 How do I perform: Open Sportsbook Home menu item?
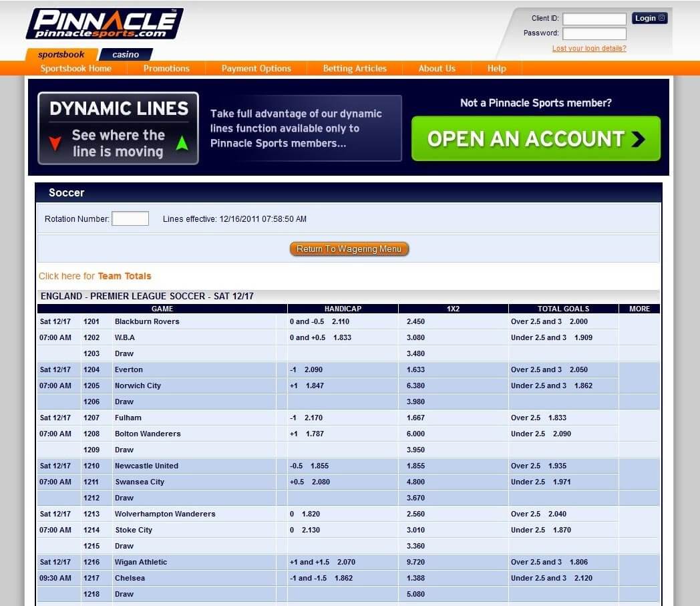[x=76, y=68]
